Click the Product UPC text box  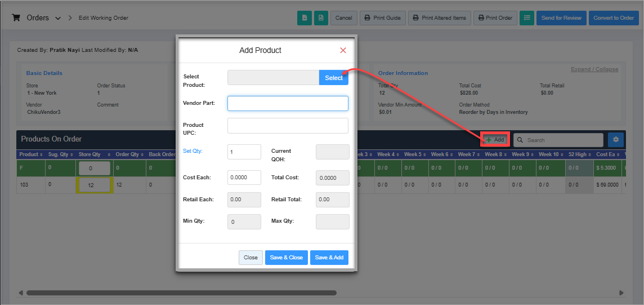[288, 125]
